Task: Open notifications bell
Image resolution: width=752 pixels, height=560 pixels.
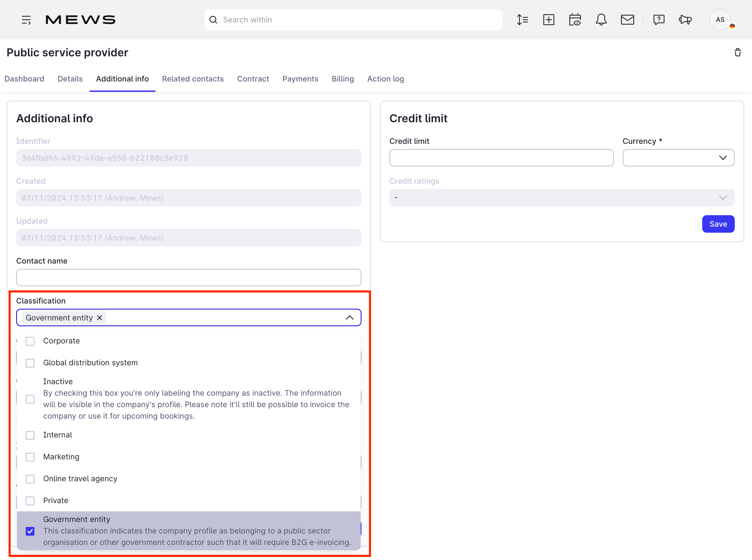Action: [601, 20]
